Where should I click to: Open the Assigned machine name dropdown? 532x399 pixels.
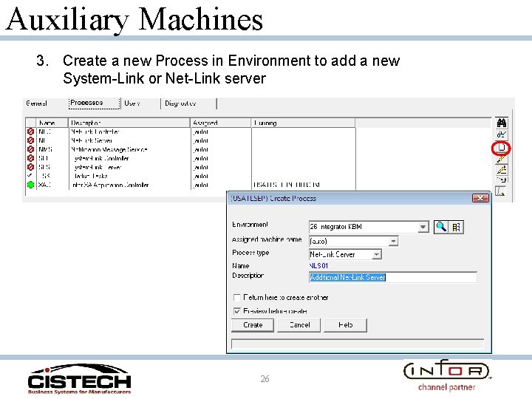tap(393, 241)
